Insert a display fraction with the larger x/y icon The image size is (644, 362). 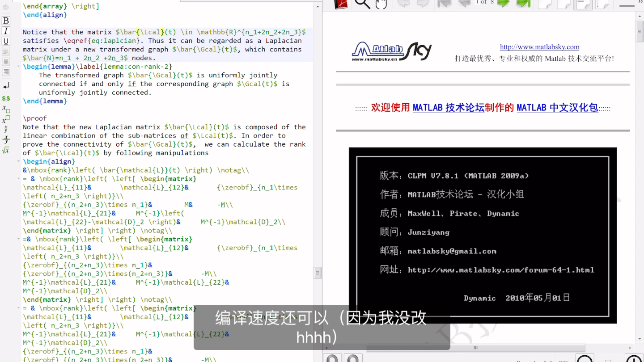[x=6, y=139]
